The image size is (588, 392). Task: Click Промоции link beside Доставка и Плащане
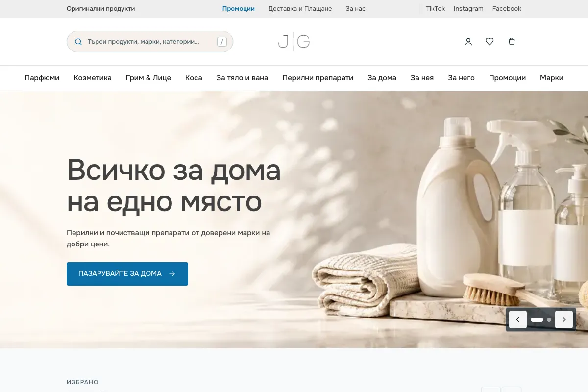pyautogui.click(x=239, y=9)
